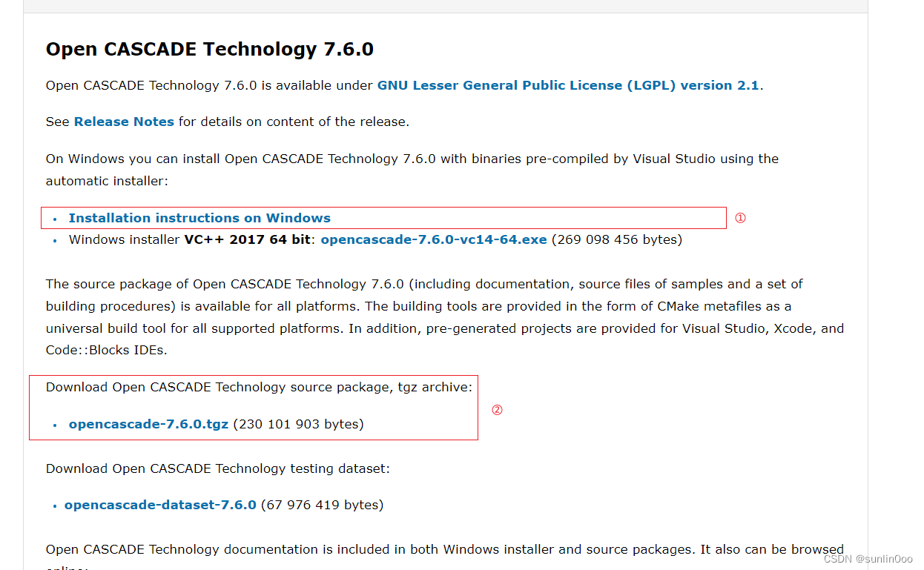Open the Release Notes link
Image resolution: width=924 pixels, height=570 pixels.
[x=124, y=122]
